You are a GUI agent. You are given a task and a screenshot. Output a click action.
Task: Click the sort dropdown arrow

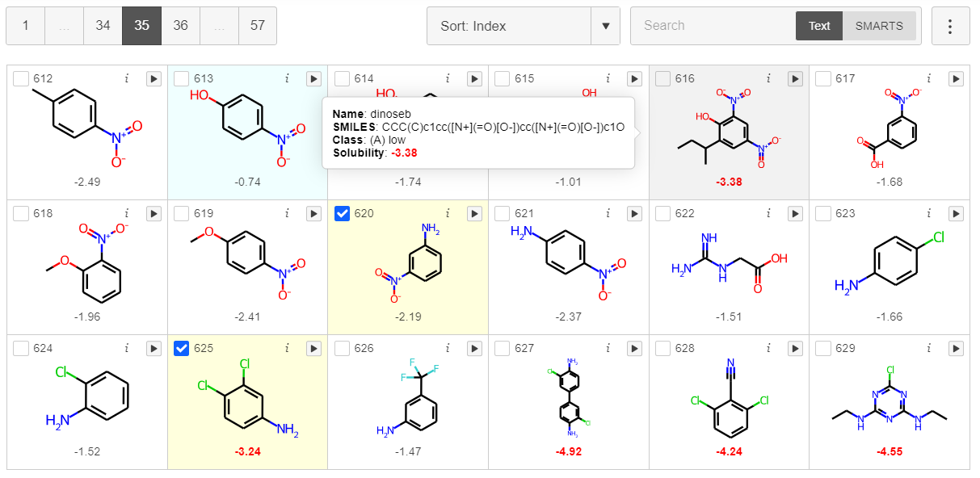point(605,26)
